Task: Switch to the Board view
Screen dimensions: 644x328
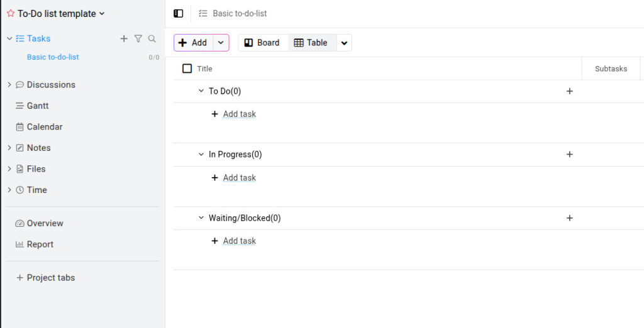Action: 263,43
